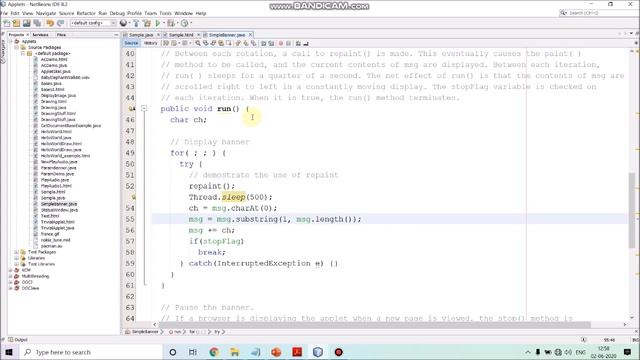The width and height of the screenshot is (640, 360).
Task: Open the default config dropdown
Action: click(x=93, y=23)
